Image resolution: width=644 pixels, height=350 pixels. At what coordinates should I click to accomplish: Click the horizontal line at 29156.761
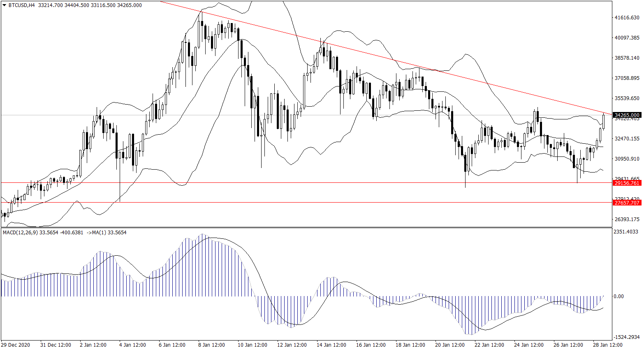point(288,182)
